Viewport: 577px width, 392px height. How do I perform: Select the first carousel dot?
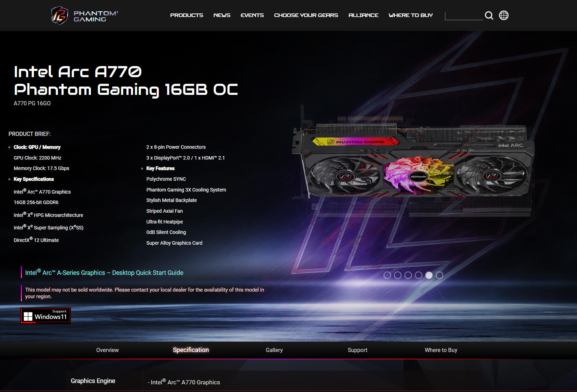tap(387, 275)
